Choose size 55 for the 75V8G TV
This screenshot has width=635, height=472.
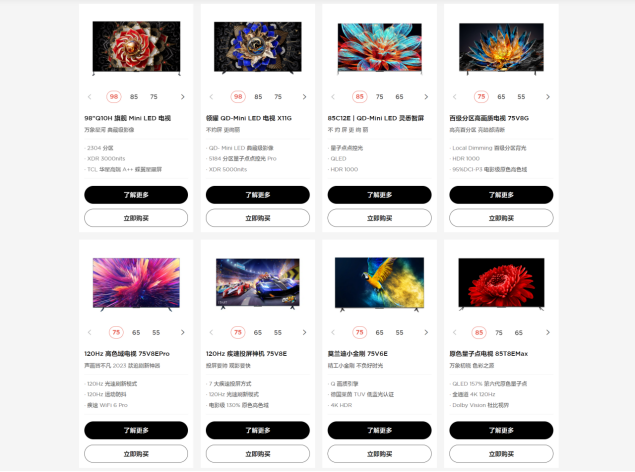tap(521, 97)
